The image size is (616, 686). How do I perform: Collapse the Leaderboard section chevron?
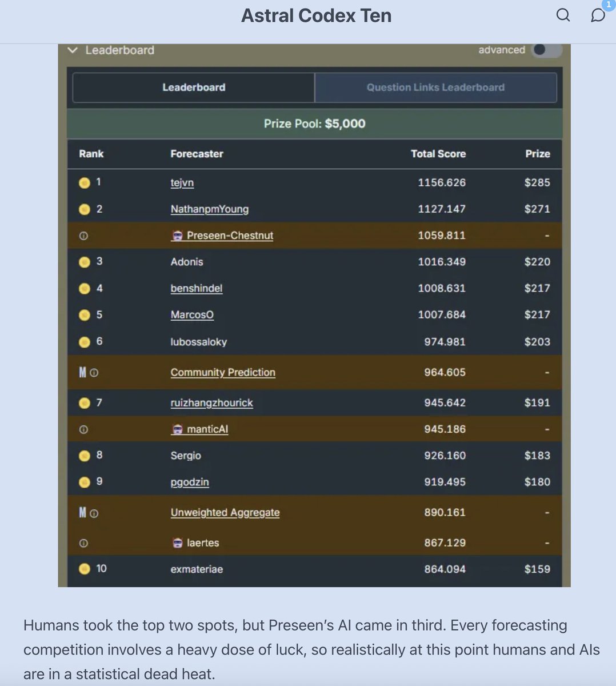[73, 50]
